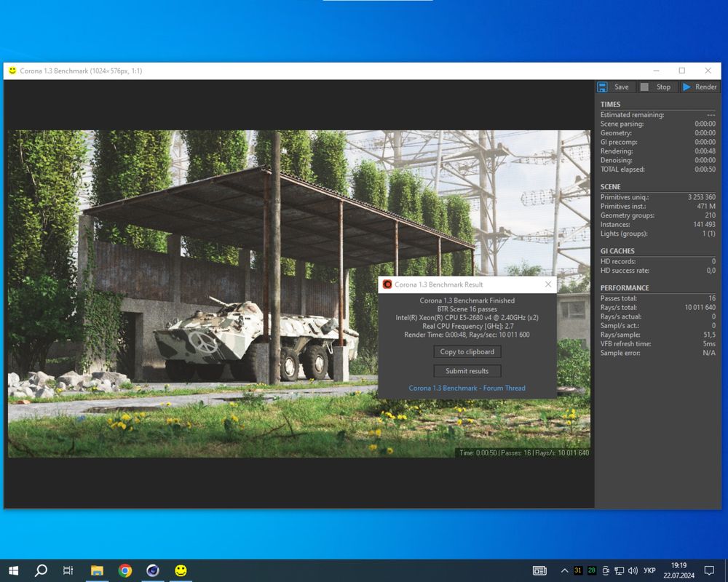Image resolution: width=728 pixels, height=582 pixels.
Task: Open Google Chrome from the taskbar
Action: click(x=125, y=570)
